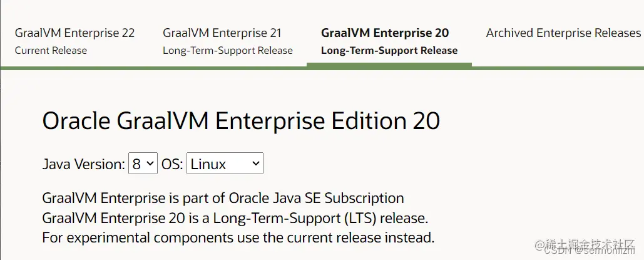Click the experimental components sentence

coord(238,238)
